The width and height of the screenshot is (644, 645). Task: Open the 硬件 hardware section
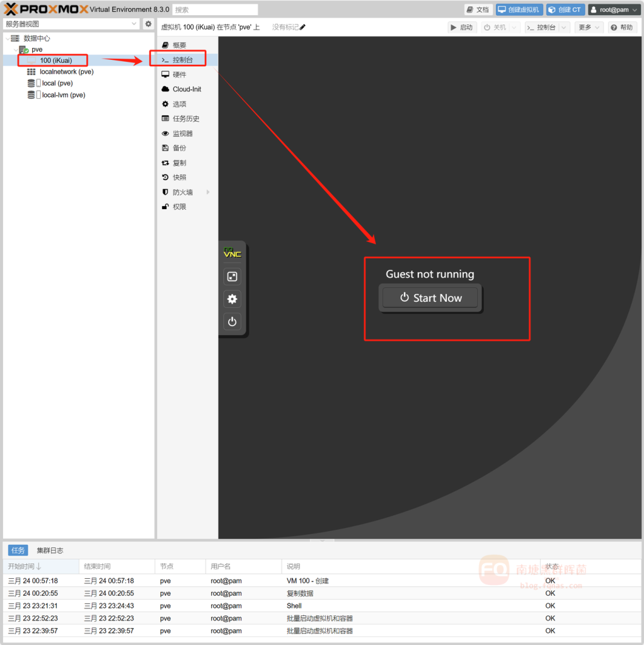180,74
